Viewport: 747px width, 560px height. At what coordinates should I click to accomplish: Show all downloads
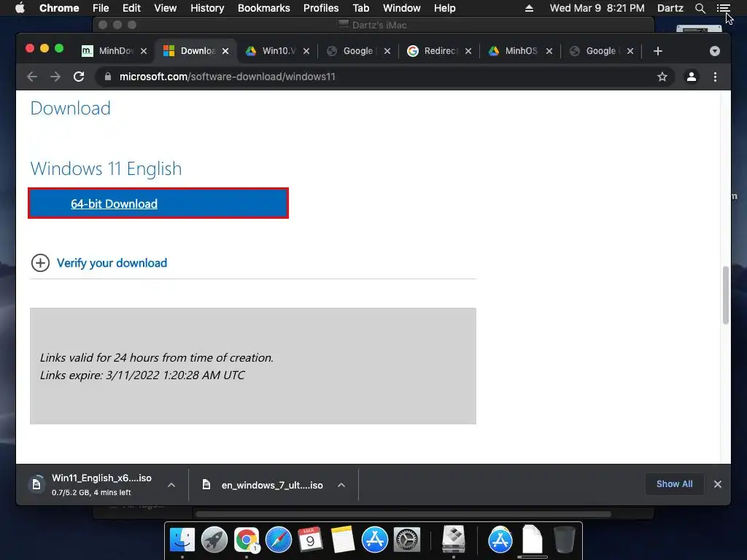click(675, 484)
